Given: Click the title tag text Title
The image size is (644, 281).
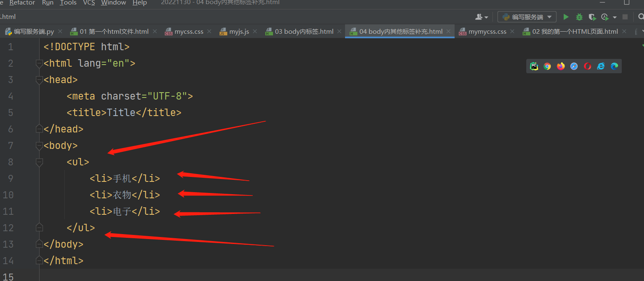Looking at the screenshot, I should pyautogui.click(x=121, y=113).
